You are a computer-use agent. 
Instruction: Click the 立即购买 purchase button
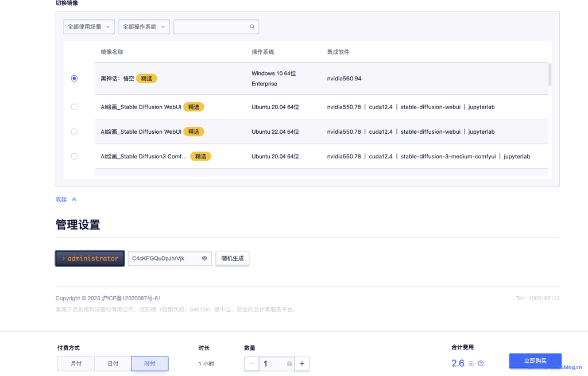pos(535,361)
